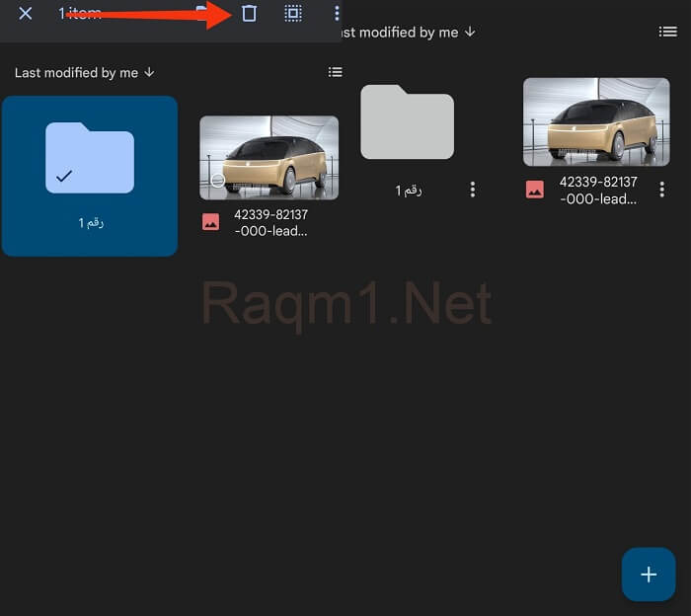This screenshot has width=691, height=616.
Task: Click the select all icon in top toolbar
Action: pyautogui.click(x=293, y=14)
